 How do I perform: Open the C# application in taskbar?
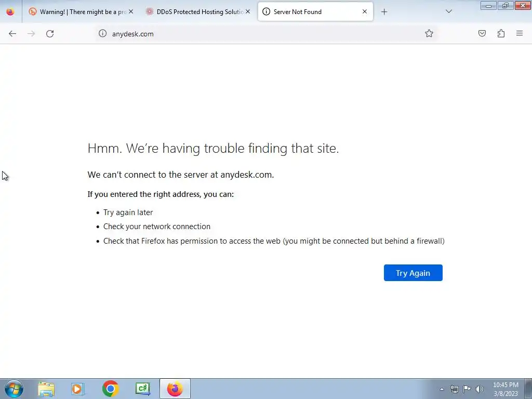142,389
